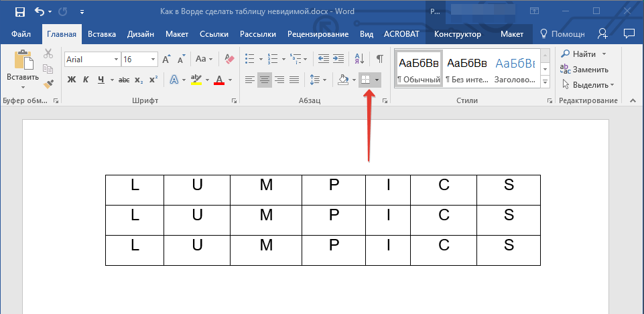Click the Заменить button
The width and height of the screenshot is (644, 314).
[585, 69]
